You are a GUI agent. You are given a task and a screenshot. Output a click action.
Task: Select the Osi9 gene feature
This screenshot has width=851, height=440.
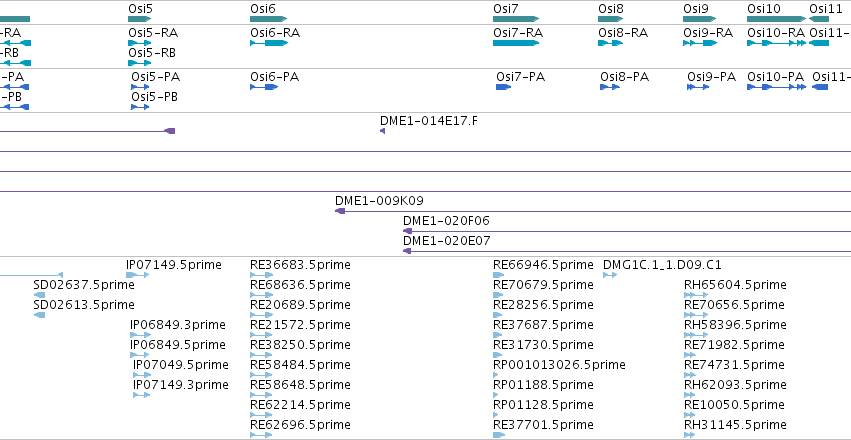(700, 19)
